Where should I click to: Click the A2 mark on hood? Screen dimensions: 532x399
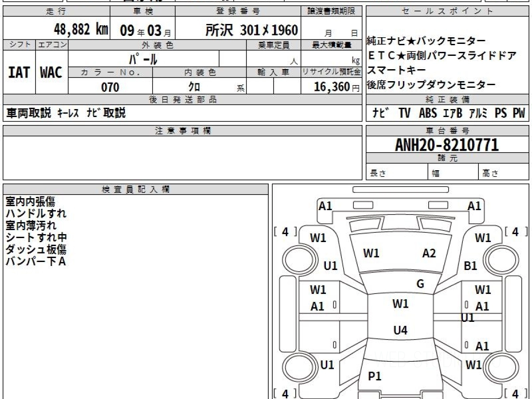pos(429,253)
